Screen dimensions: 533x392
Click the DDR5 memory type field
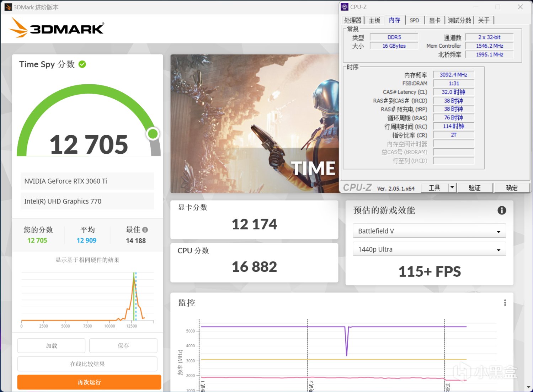394,37
